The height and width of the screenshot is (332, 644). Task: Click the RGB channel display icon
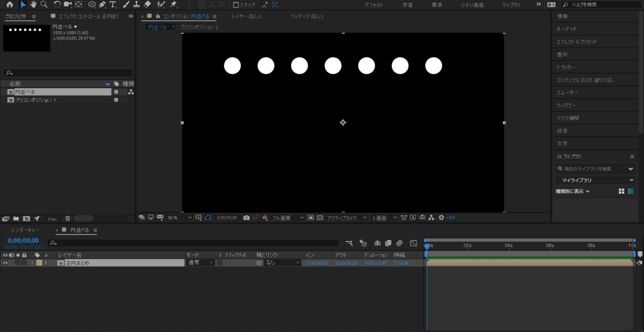[x=265, y=218]
